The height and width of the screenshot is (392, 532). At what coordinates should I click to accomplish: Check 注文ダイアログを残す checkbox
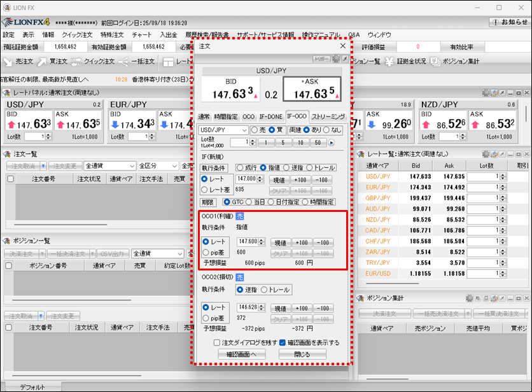217,343
